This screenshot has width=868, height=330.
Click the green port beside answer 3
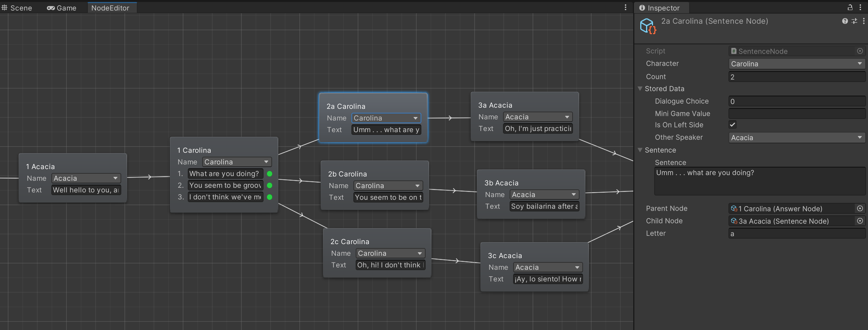(269, 197)
